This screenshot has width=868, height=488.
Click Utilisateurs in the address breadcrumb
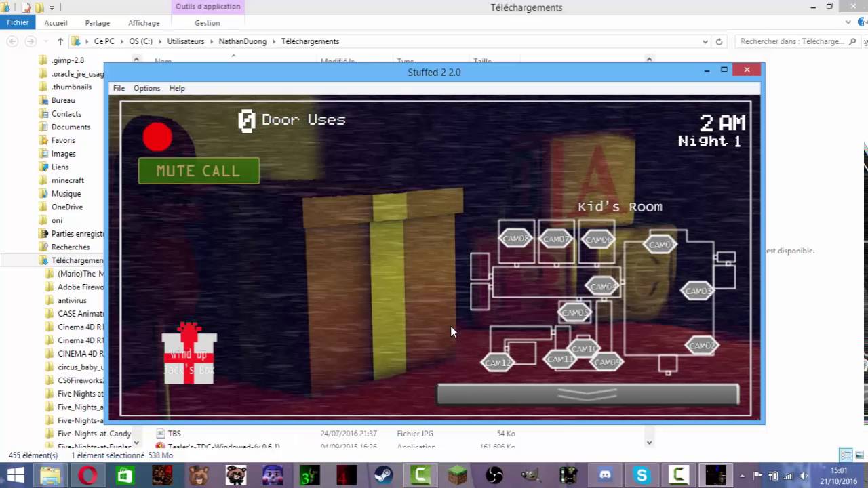tap(186, 41)
